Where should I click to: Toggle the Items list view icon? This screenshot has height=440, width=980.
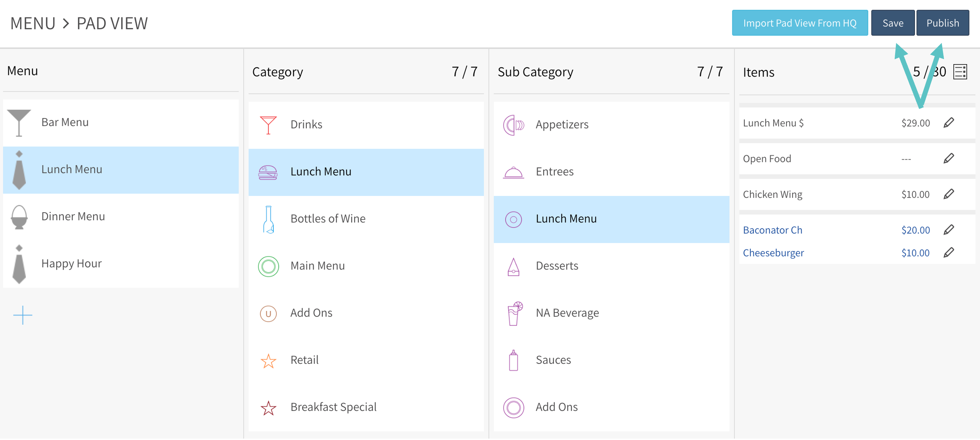click(x=960, y=72)
